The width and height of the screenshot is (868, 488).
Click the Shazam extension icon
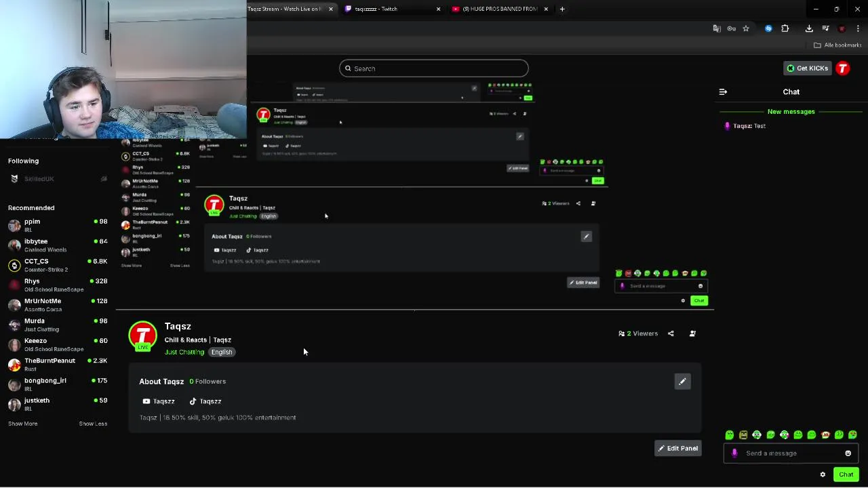point(768,28)
